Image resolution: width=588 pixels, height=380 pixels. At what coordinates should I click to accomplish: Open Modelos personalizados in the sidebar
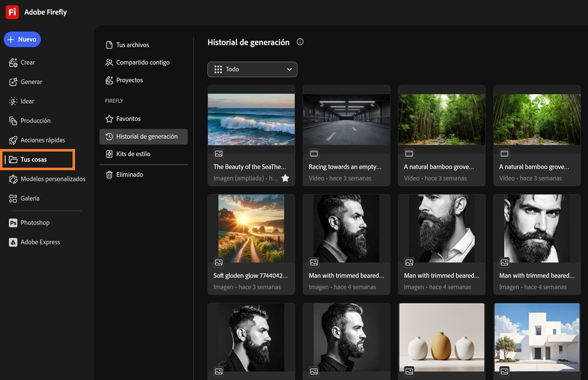pos(52,179)
